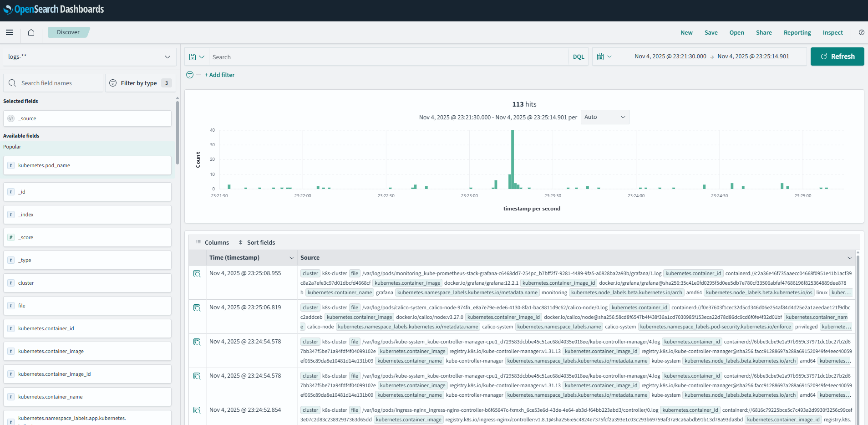868x425 pixels.
Task: Select the _id field
Action: click(87, 192)
